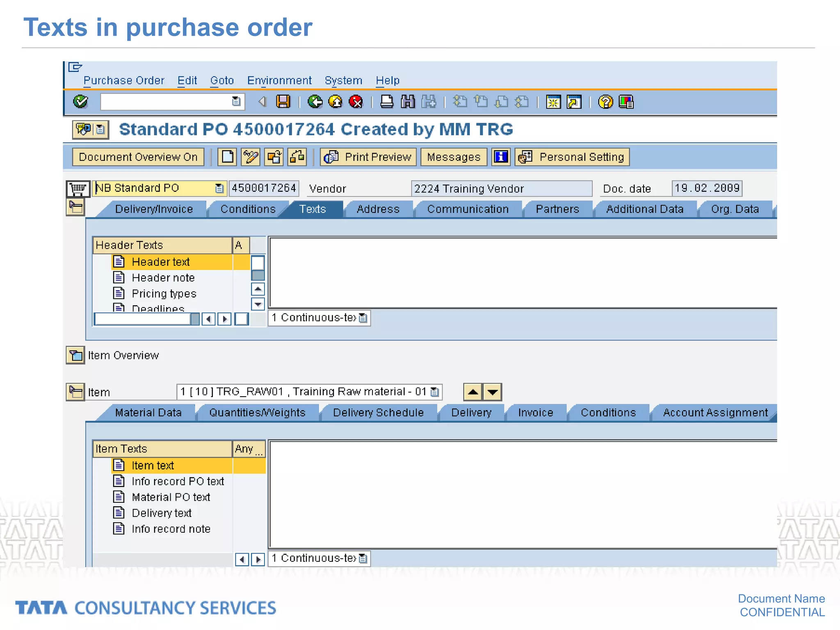Open the NB Standard PO type dropdown
Viewport: 840px width, 630px height.
219,188
